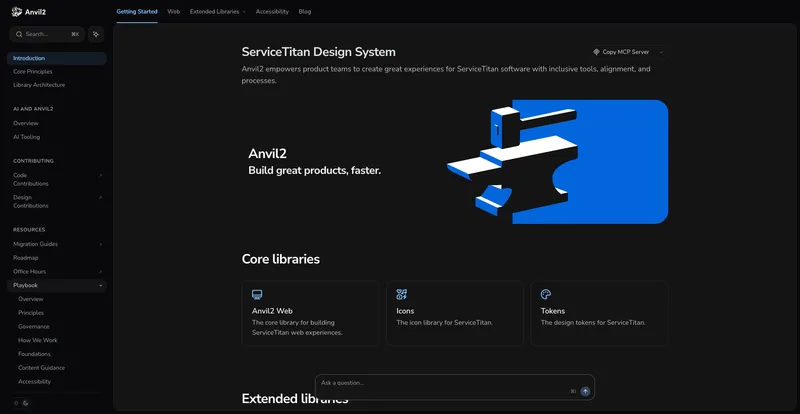Switch to light theme with sun icon

click(x=16, y=403)
